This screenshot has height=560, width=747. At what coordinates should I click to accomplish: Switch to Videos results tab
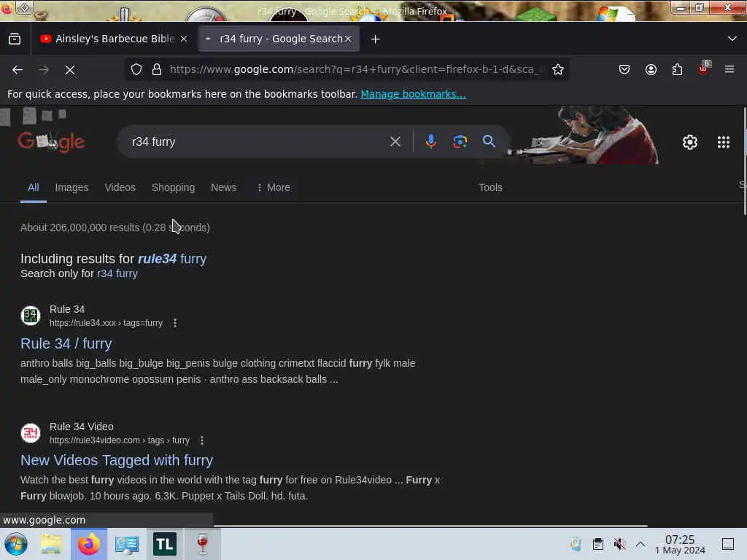pyautogui.click(x=120, y=187)
